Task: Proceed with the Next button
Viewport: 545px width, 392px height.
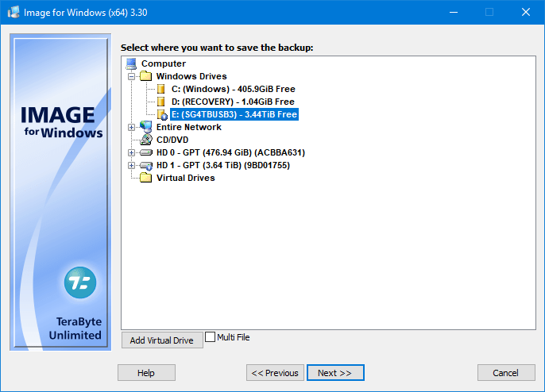Action: pyautogui.click(x=335, y=372)
